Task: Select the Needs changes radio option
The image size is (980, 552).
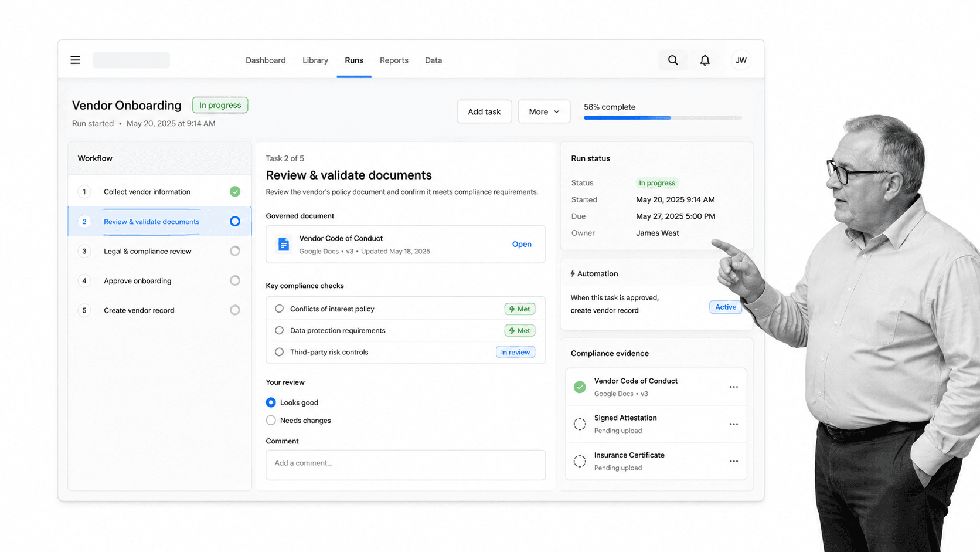Action: [x=271, y=420]
